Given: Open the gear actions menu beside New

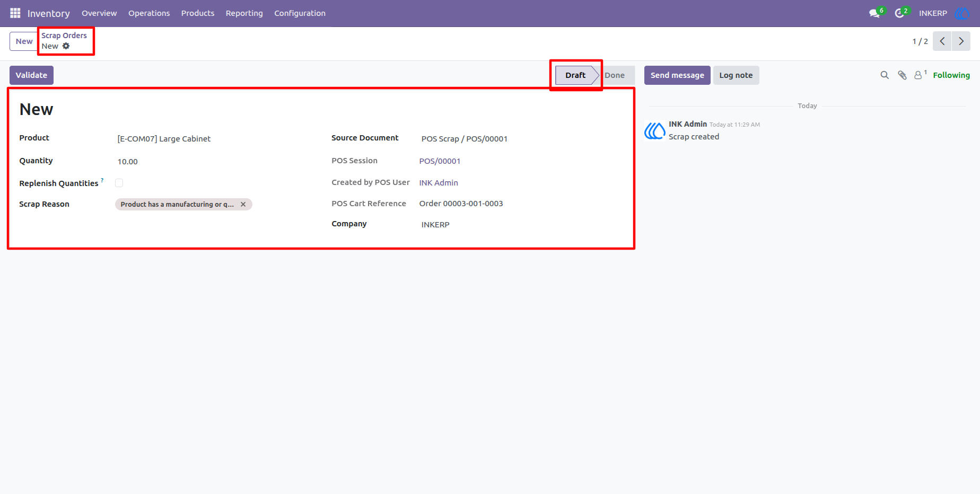Looking at the screenshot, I should click(66, 46).
